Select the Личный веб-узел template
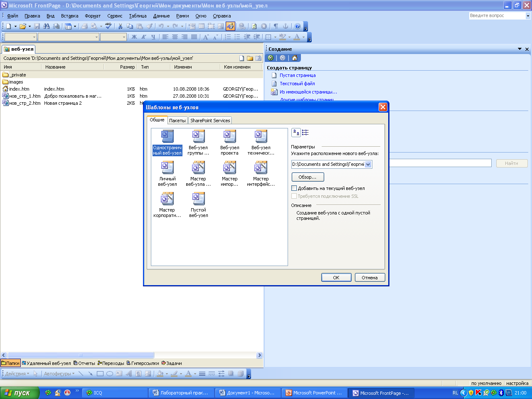The height and width of the screenshot is (399, 532). tap(167, 174)
